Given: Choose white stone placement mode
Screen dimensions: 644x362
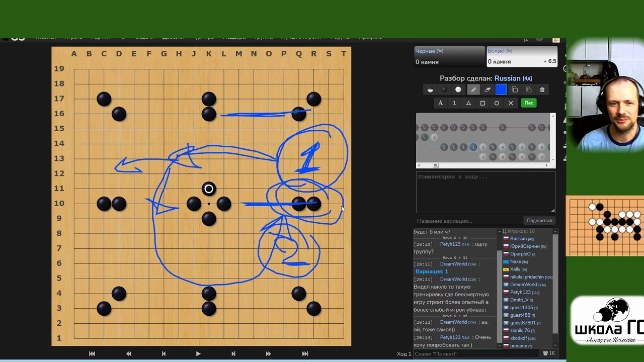Looking at the screenshot, I should point(458,89).
